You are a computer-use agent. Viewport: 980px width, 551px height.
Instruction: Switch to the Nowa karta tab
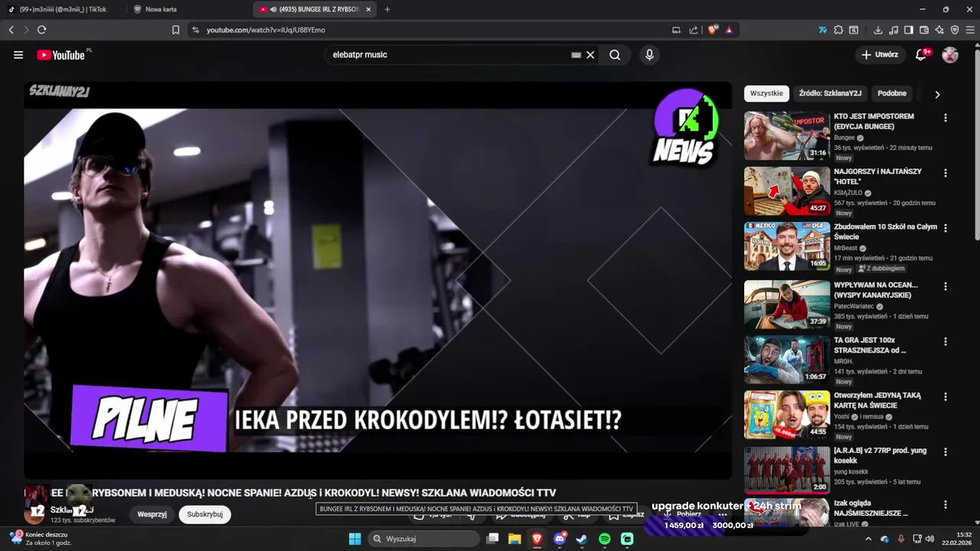coord(188,9)
